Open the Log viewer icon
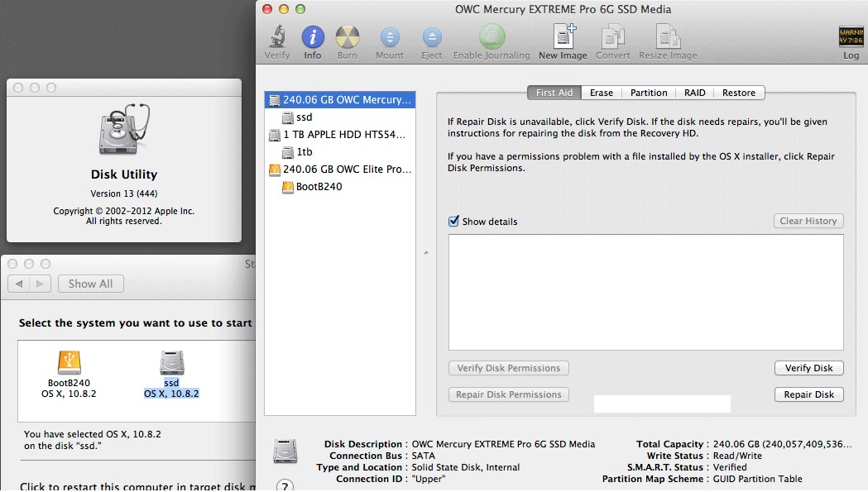This screenshot has width=868, height=492. point(851,37)
